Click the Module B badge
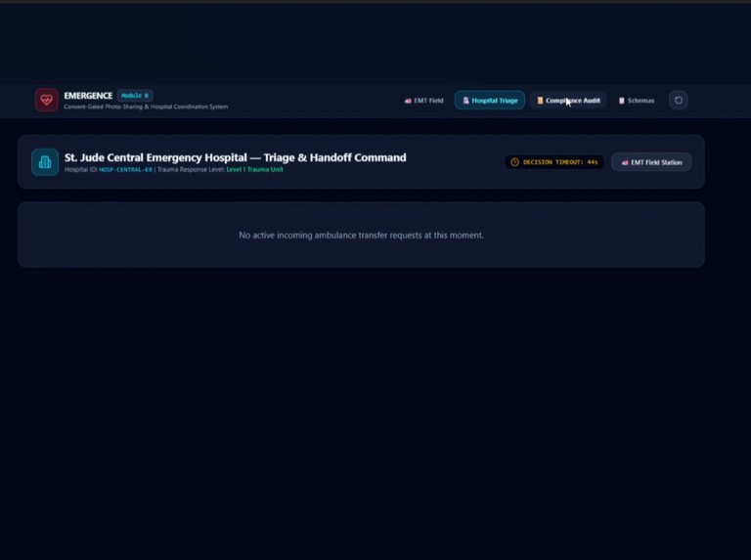Viewport: 751px width, 560px height. (x=135, y=95)
